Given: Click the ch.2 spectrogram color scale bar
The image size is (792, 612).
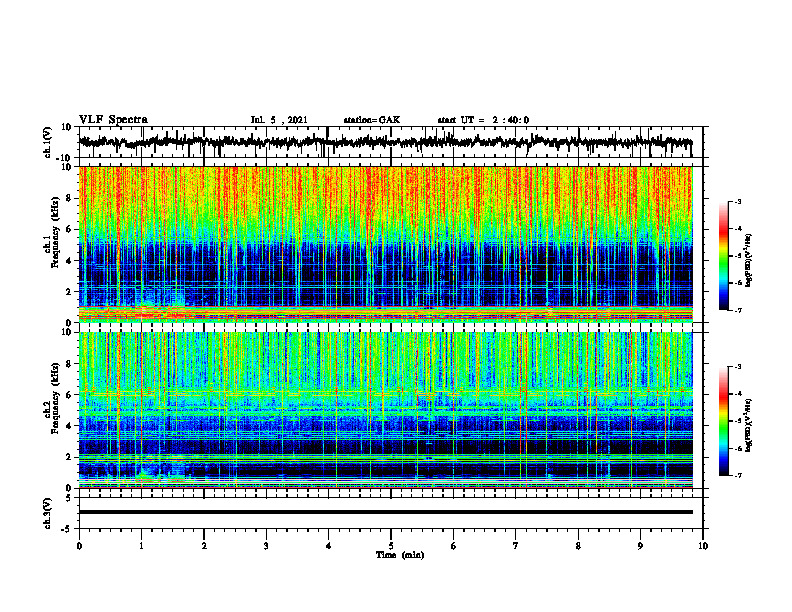Looking at the screenshot, I should coord(724,421).
